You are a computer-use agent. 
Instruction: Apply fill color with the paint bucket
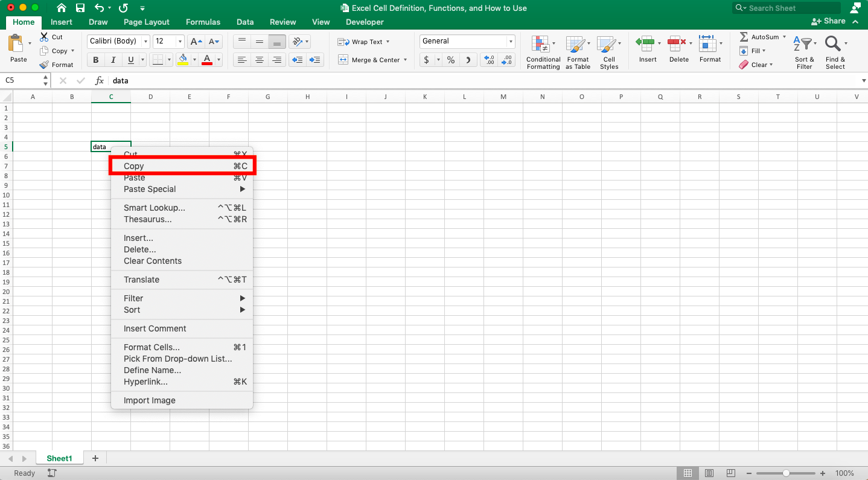pyautogui.click(x=183, y=60)
